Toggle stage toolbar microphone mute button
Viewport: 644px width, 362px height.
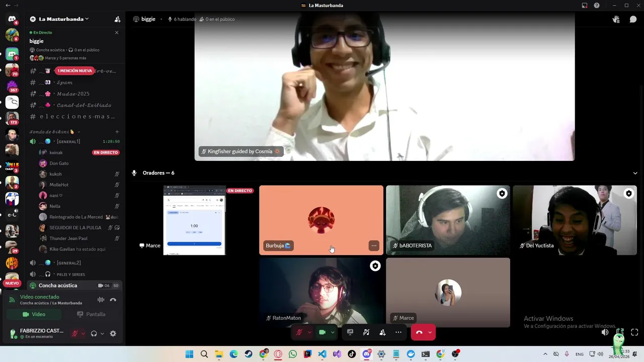coord(299,332)
